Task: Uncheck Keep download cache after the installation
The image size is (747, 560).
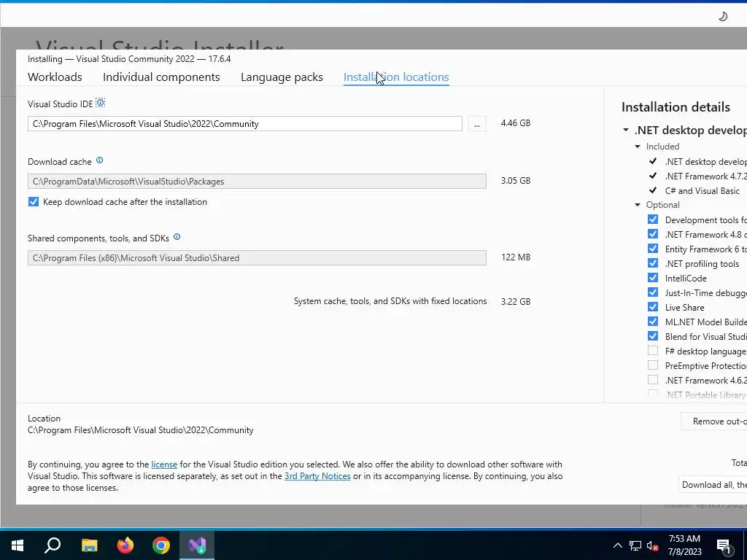Action: coord(34,202)
